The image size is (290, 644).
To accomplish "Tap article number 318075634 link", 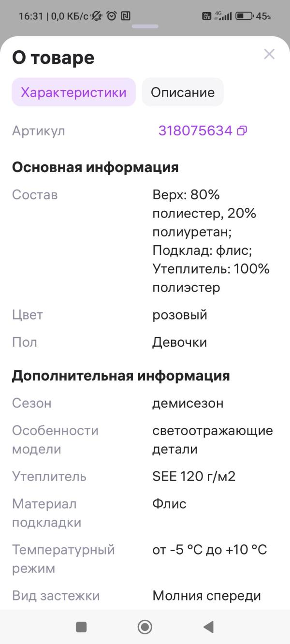I will point(195,131).
